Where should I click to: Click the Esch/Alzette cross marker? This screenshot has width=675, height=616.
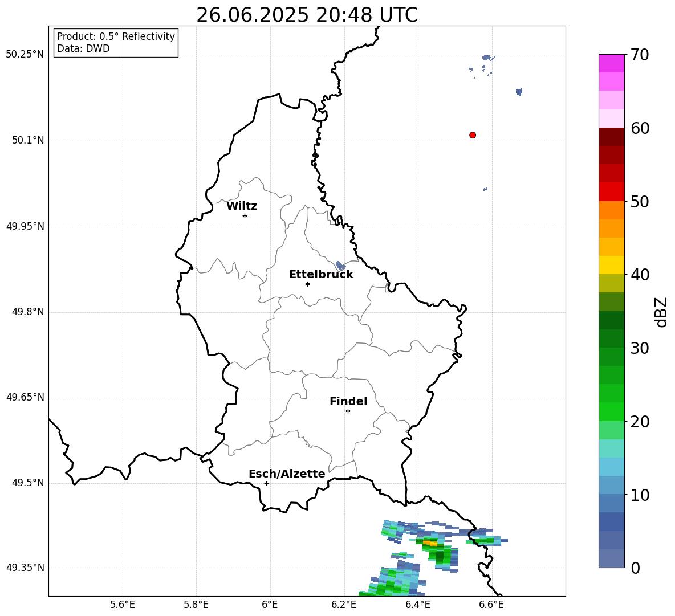(266, 483)
